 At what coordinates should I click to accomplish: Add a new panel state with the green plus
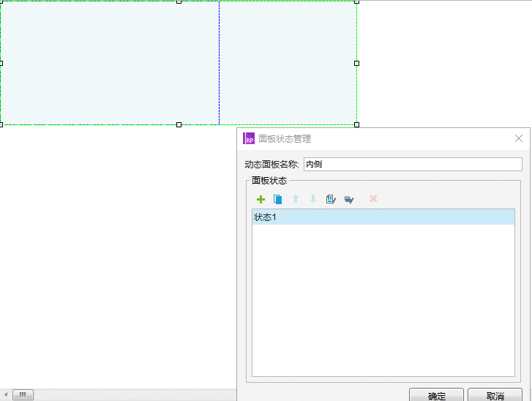(261, 199)
